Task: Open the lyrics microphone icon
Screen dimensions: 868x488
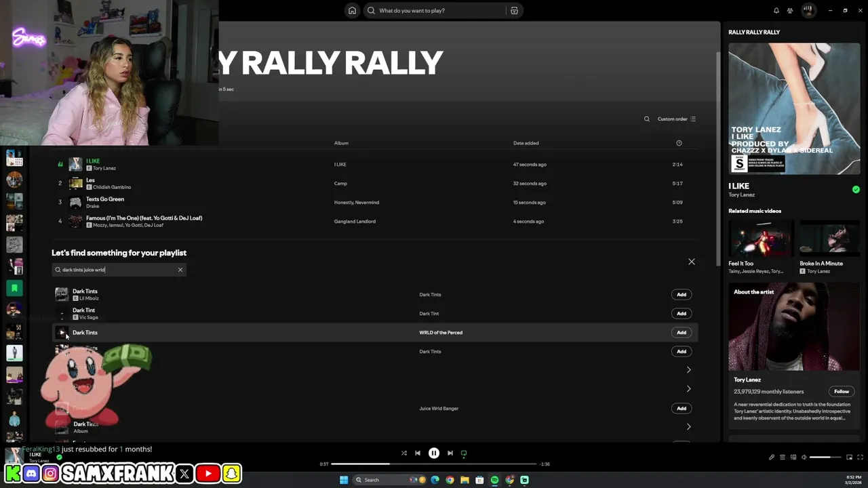Action: pyautogui.click(x=772, y=457)
